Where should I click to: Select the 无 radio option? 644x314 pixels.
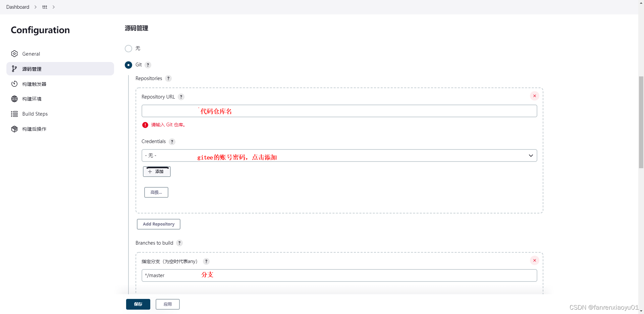[128, 49]
